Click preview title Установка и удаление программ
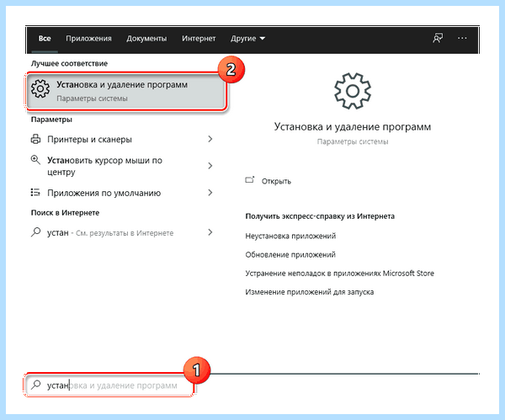The height and width of the screenshot is (420, 505). click(x=353, y=127)
